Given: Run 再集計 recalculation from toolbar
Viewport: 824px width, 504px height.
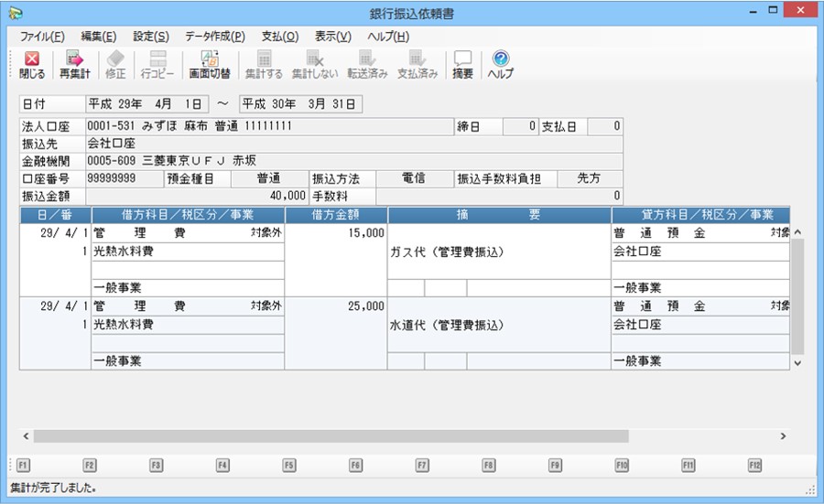Looking at the screenshot, I should 74,64.
